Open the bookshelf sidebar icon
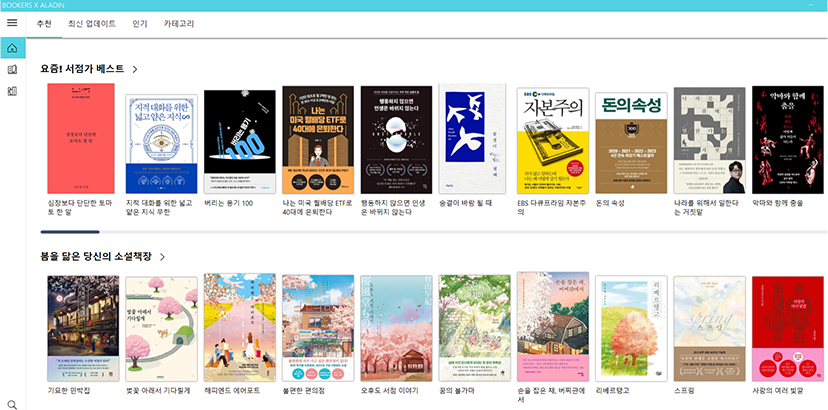This screenshot has width=828, height=410. tap(12, 91)
